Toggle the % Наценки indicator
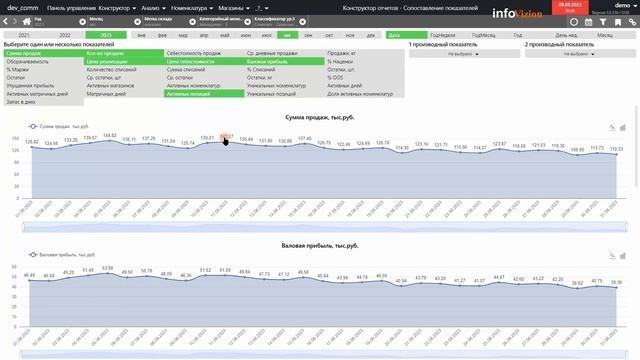Image resolution: width=640 pixels, height=360 pixels. [x=364, y=62]
